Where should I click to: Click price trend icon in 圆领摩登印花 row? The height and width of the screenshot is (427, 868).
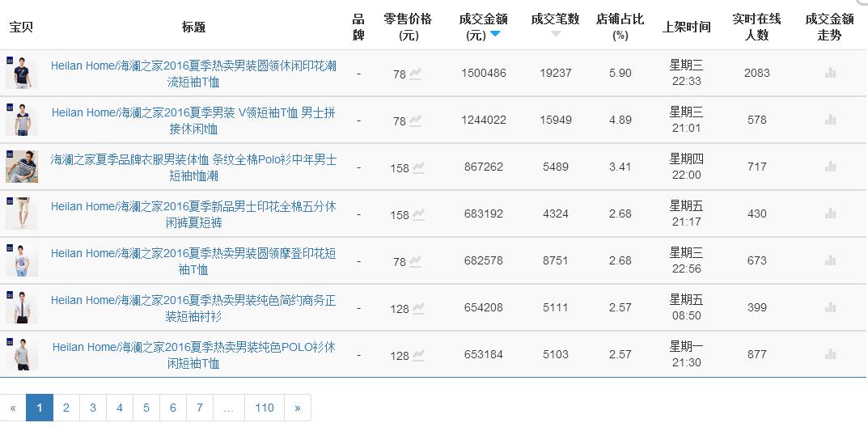coord(415,262)
